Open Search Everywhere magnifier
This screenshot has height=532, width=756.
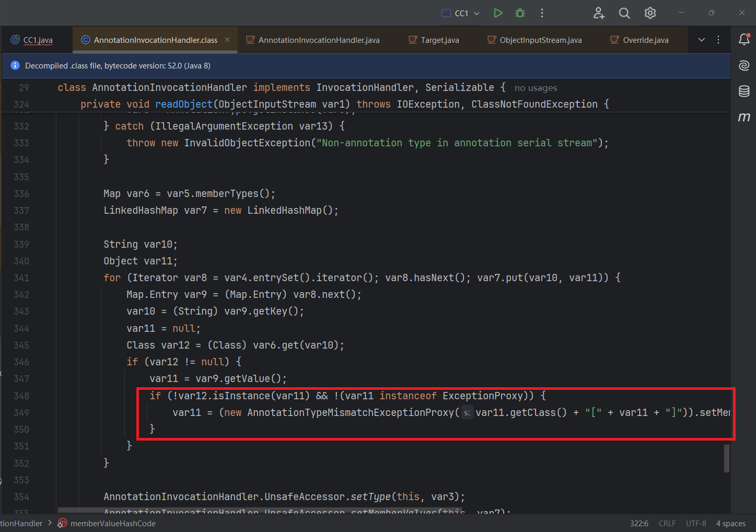coord(624,13)
